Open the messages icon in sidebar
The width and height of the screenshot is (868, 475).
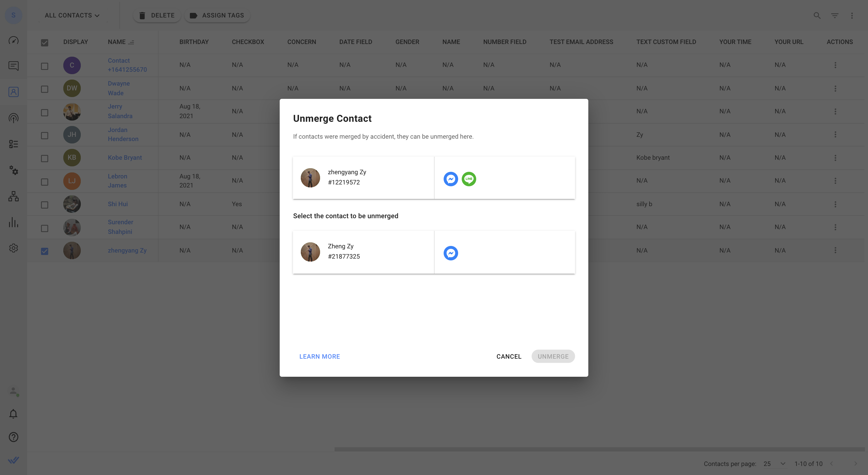click(x=14, y=66)
